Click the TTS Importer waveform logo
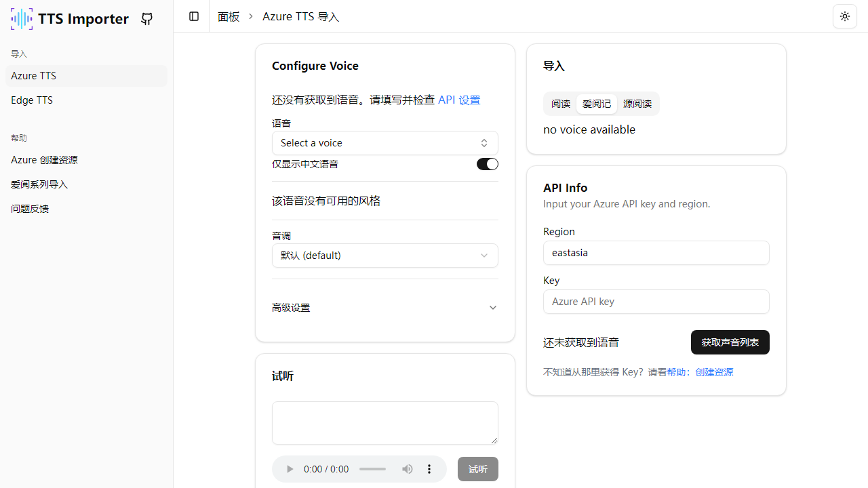The image size is (868, 488). tap(22, 19)
